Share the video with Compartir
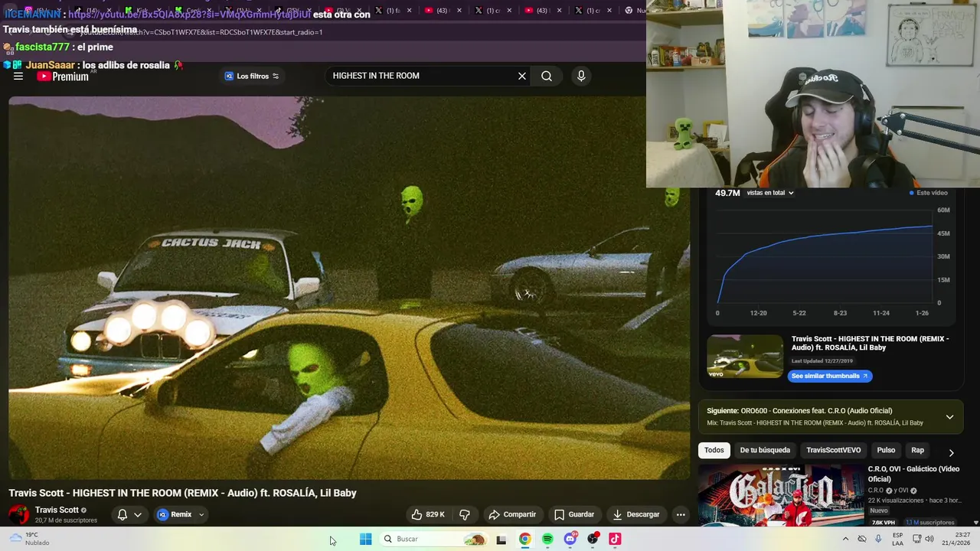 (x=512, y=514)
